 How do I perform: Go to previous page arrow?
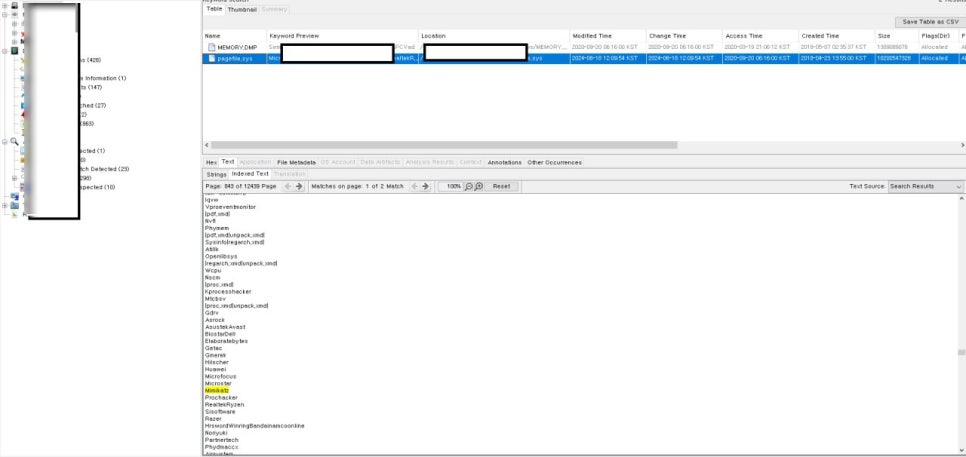pos(288,186)
